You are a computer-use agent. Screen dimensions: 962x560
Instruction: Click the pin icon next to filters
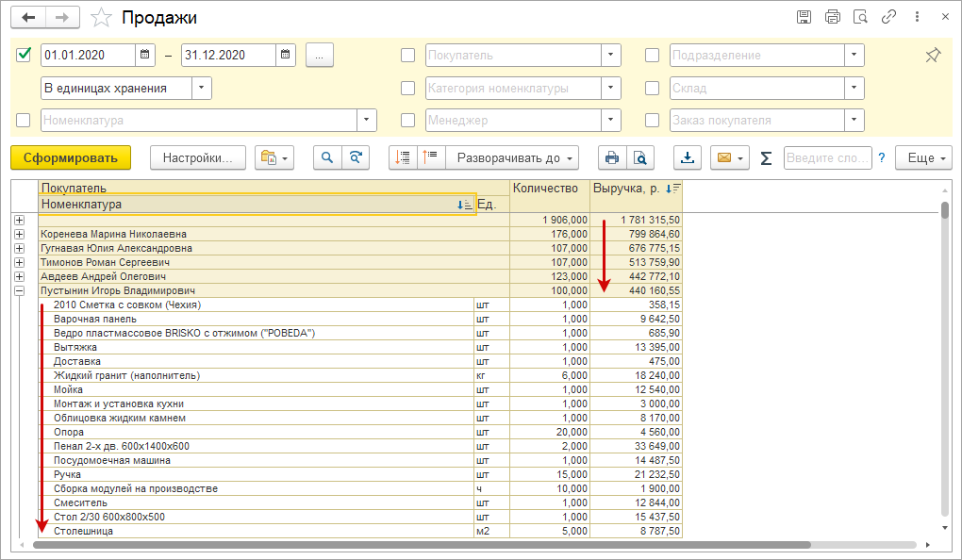[x=933, y=56]
